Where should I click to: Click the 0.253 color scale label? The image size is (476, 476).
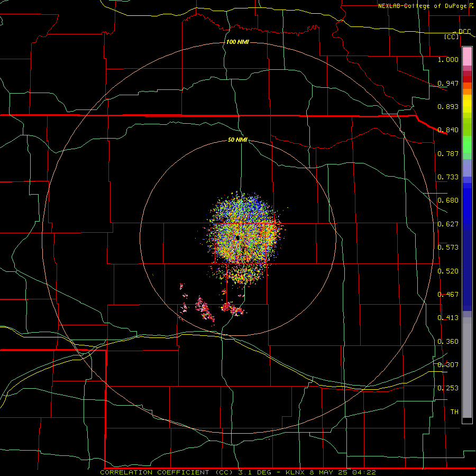click(x=448, y=388)
